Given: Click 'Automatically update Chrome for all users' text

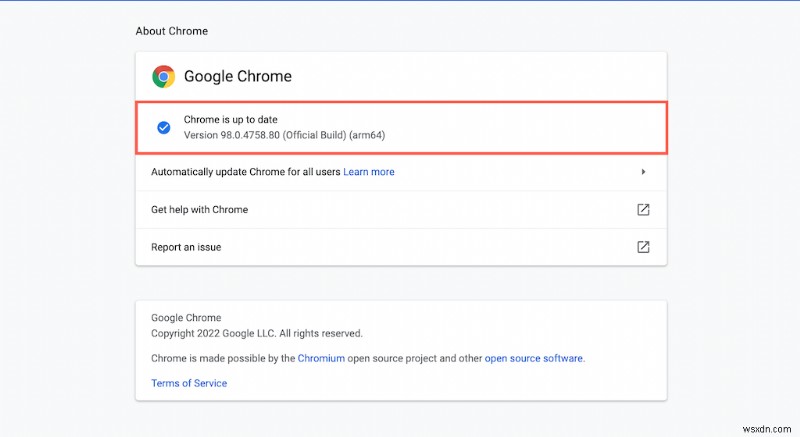Looking at the screenshot, I should 245,172.
